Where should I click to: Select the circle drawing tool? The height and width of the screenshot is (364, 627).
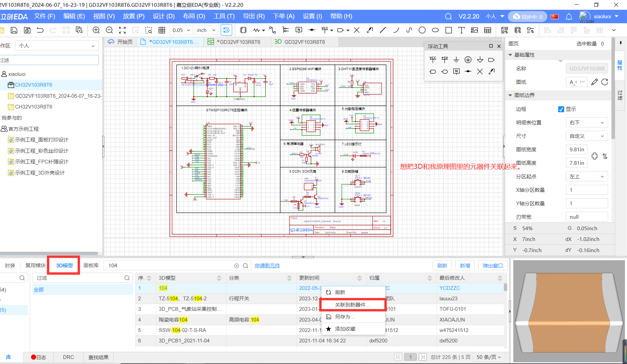[422, 30]
